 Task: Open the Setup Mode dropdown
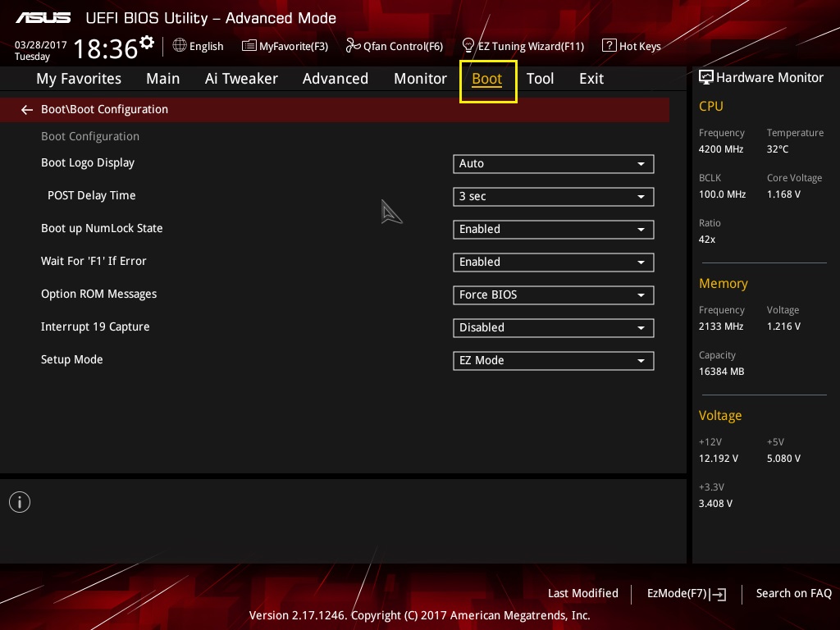pos(554,361)
